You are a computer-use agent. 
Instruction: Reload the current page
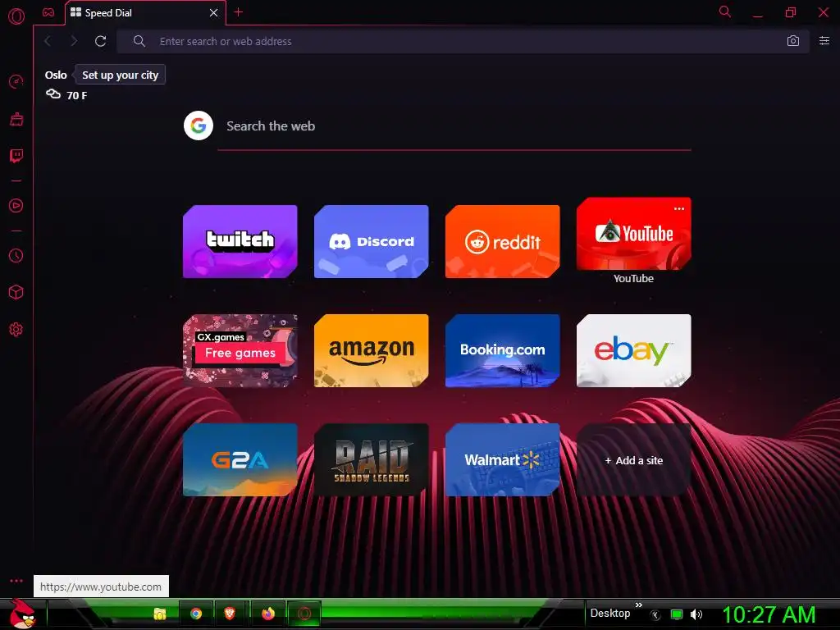[100, 41]
